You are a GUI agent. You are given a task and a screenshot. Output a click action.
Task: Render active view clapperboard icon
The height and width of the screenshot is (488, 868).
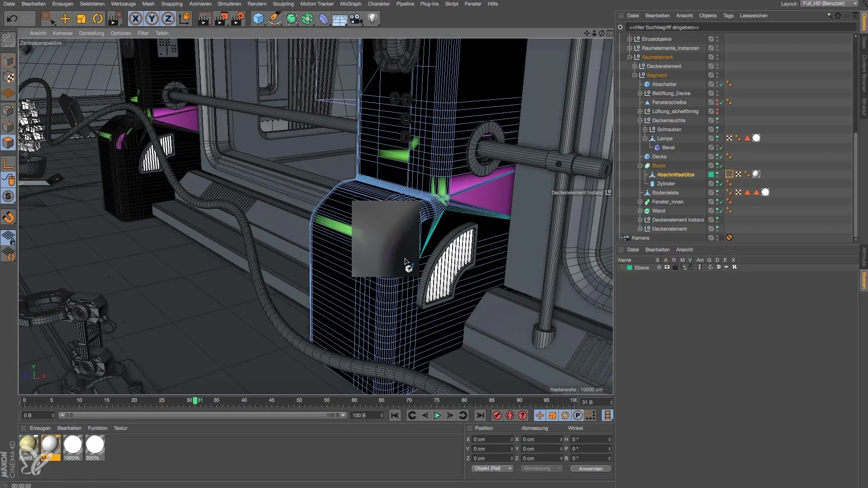coord(204,19)
